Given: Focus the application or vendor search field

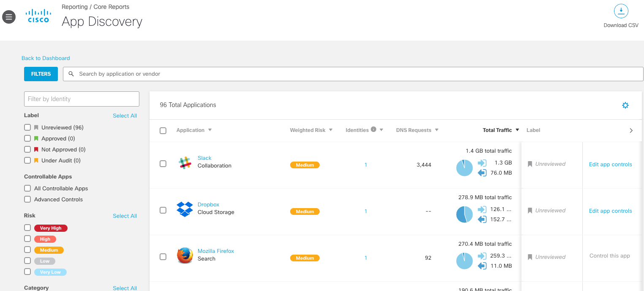Looking at the screenshot, I should point(353,74).
